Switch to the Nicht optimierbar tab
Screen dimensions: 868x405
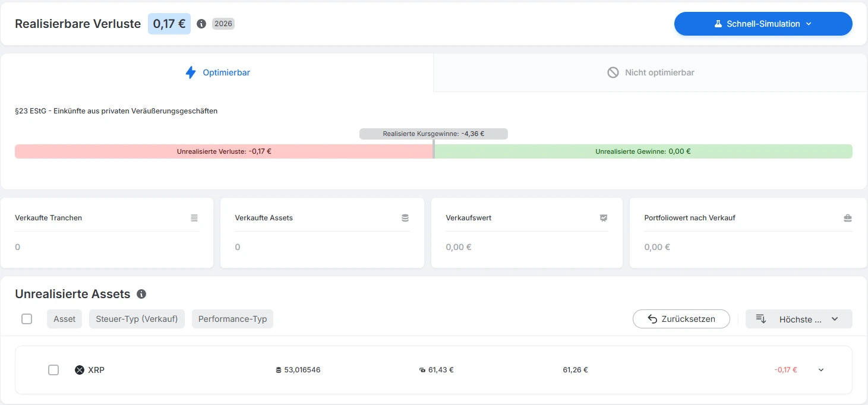(x=651, y=72)
